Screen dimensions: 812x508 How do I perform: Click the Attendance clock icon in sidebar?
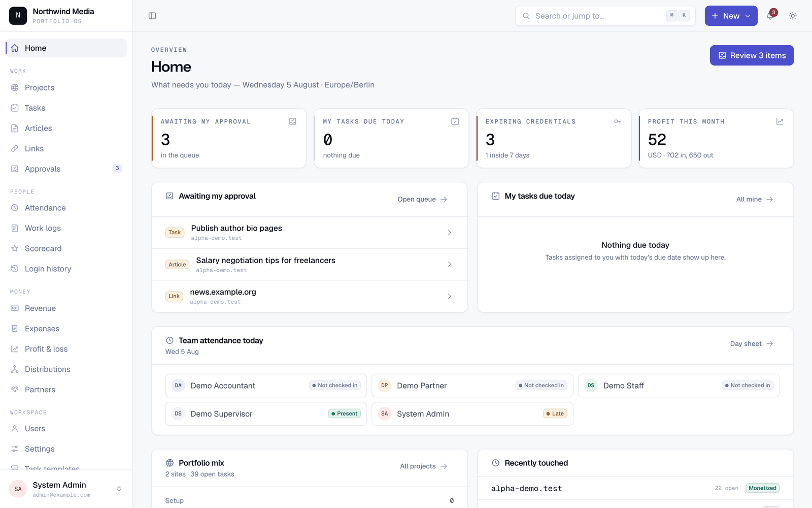tap(15, 208)
